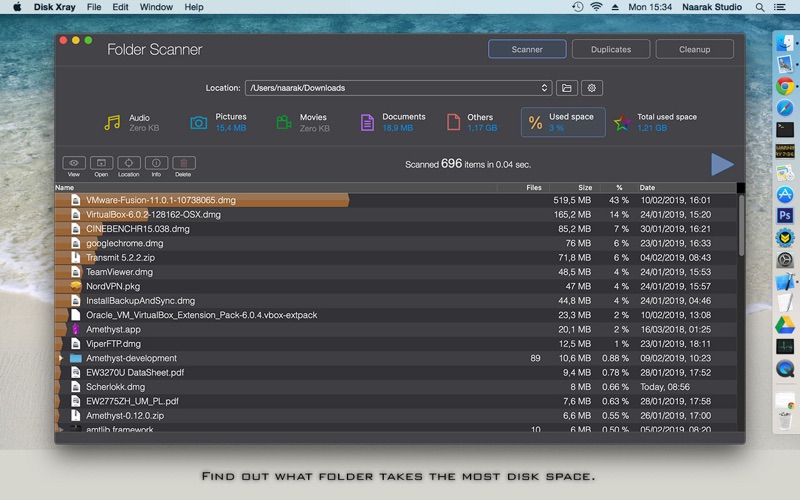800x500 pixels.
Task: Select ViperFTP.dmg file
Action: 395,343
